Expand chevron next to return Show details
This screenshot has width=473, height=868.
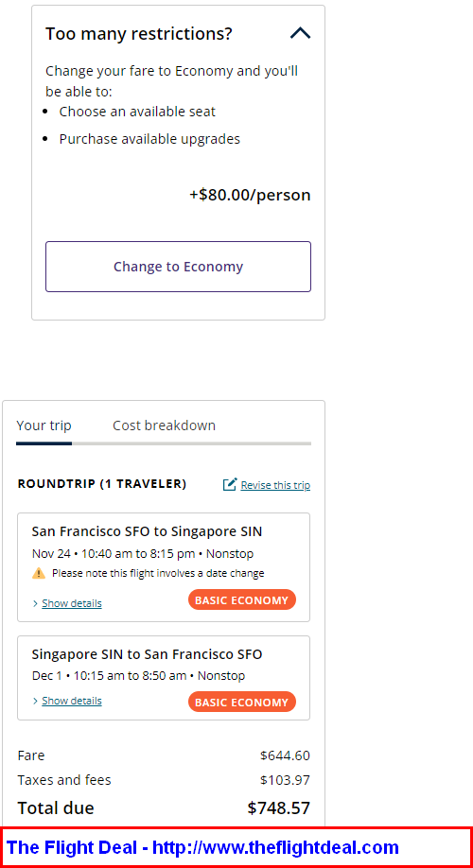(x=35, y=701)
